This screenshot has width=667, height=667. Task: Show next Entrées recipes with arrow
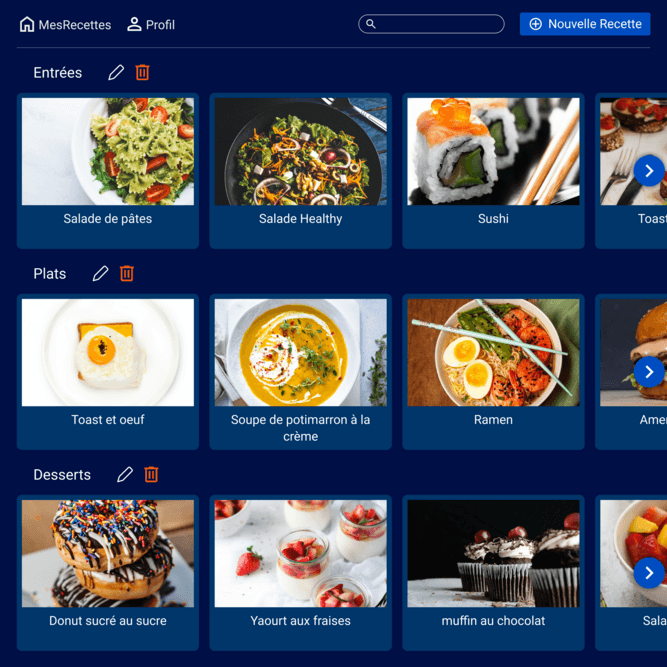tap(649, 171)
